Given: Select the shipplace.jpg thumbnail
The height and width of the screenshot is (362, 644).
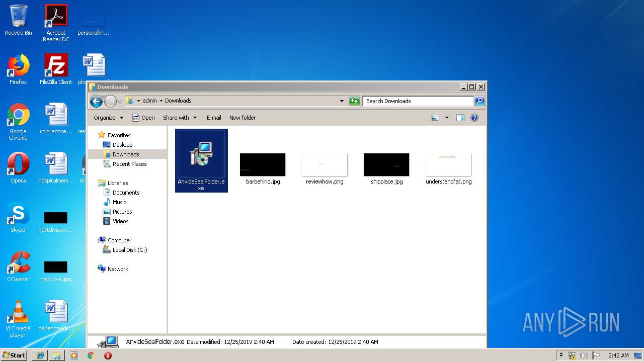Looking at the screenshot, I should point(386,165).
